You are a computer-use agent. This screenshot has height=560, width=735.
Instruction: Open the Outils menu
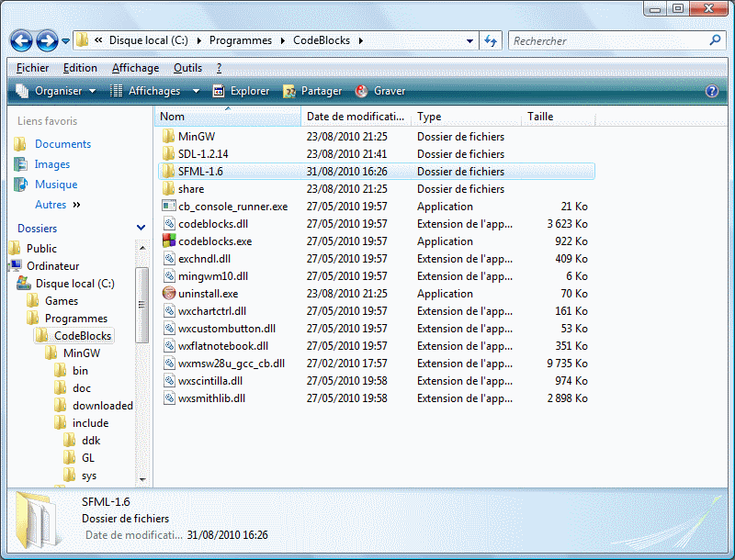(x=188, y=68)
